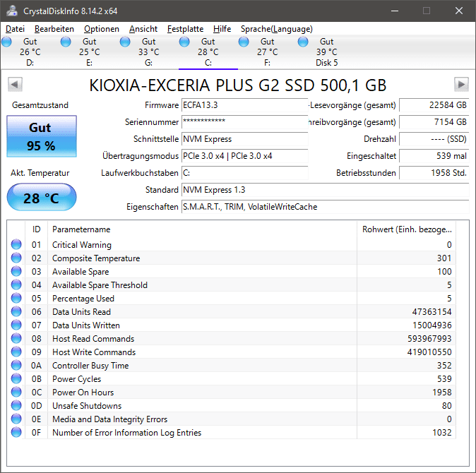This screenshot has height=473, width=476.
Task: Open the Optionen menu
Action: [102, 29]
